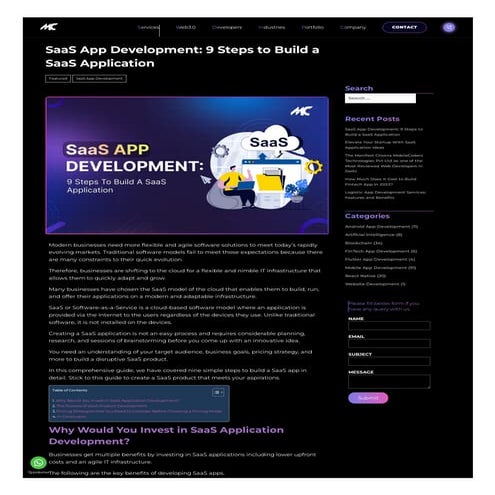Image resolution: width=495 pixels, height=495 pixels.
Task: Click the CONTACT button
Action: (404, 27)
